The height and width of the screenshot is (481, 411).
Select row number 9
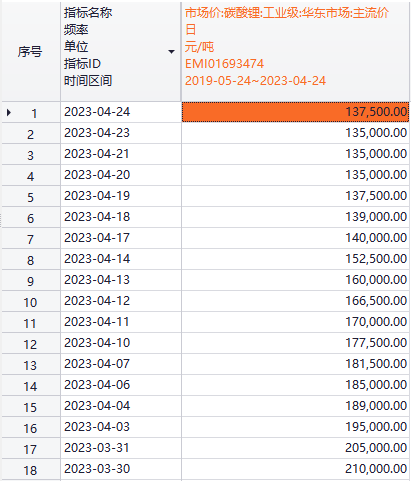(30, 281)
